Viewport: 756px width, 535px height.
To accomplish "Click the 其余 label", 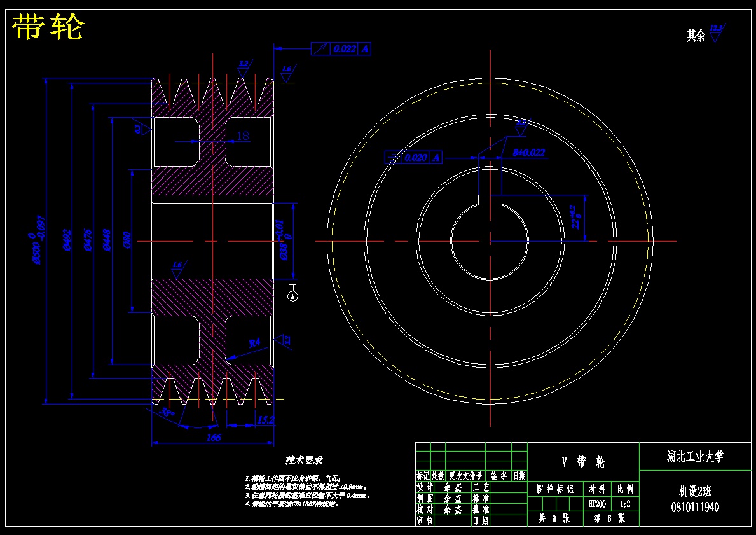I will pyautogui.click(x=696, y=36).
